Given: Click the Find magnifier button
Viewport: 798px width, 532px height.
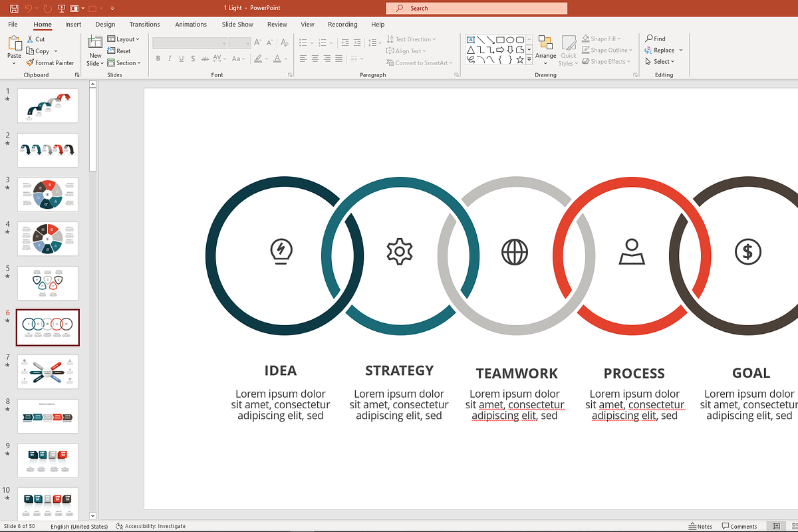Looking at the screenshot, I should pos(655,39).
